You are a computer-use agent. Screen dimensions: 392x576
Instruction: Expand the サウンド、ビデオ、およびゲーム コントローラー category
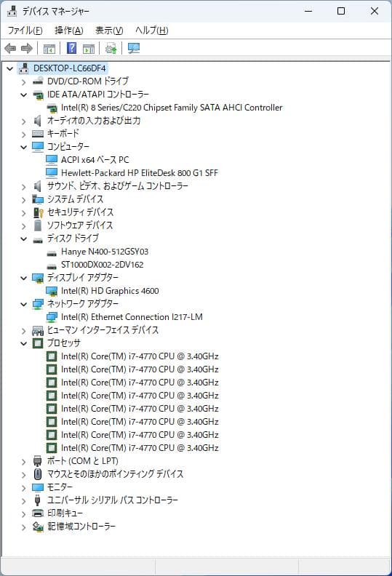click(24, 186)
